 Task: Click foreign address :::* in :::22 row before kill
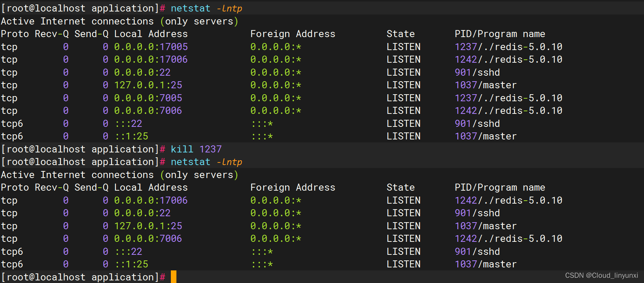pyautogui.click(x=262, y=124)
